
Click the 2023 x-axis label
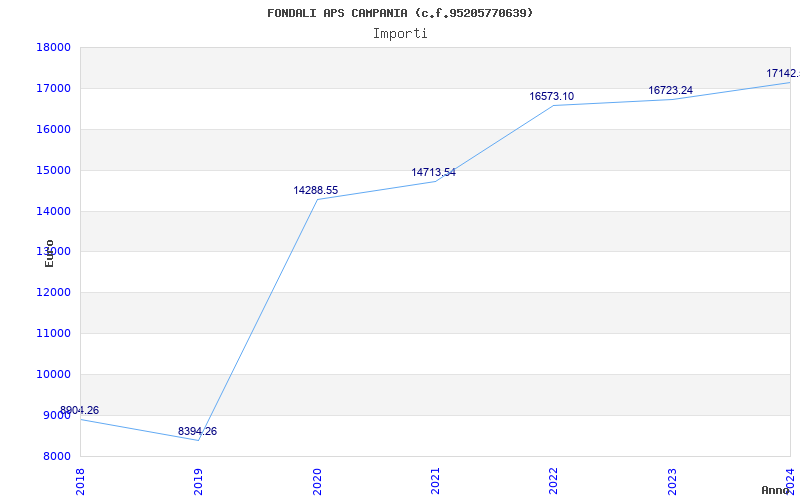672,481
